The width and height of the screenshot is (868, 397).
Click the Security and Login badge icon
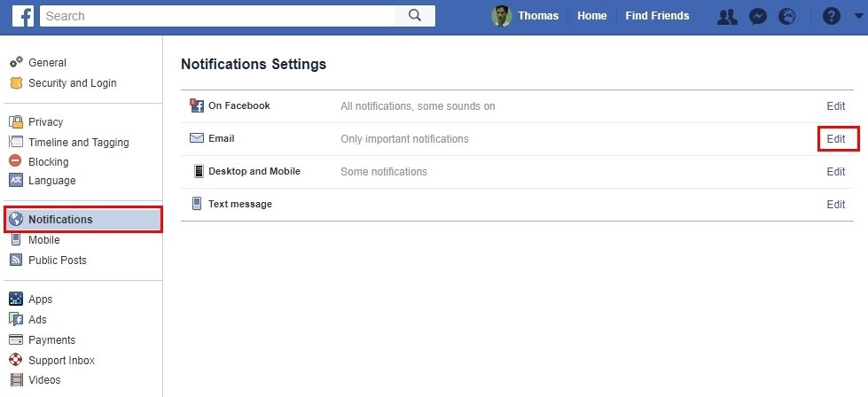click(16, 83)
